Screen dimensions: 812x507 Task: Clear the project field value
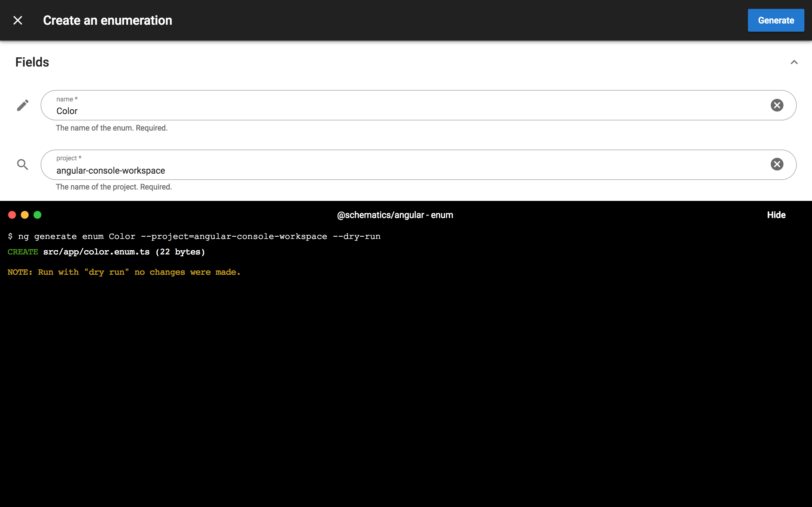(777, 164)
